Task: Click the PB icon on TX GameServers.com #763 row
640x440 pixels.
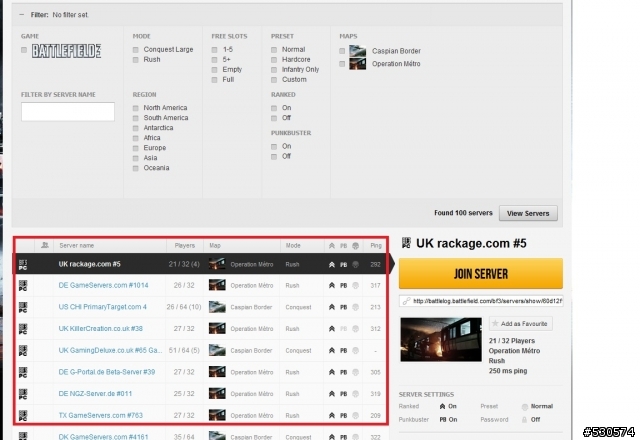Action: pos(344,416)
